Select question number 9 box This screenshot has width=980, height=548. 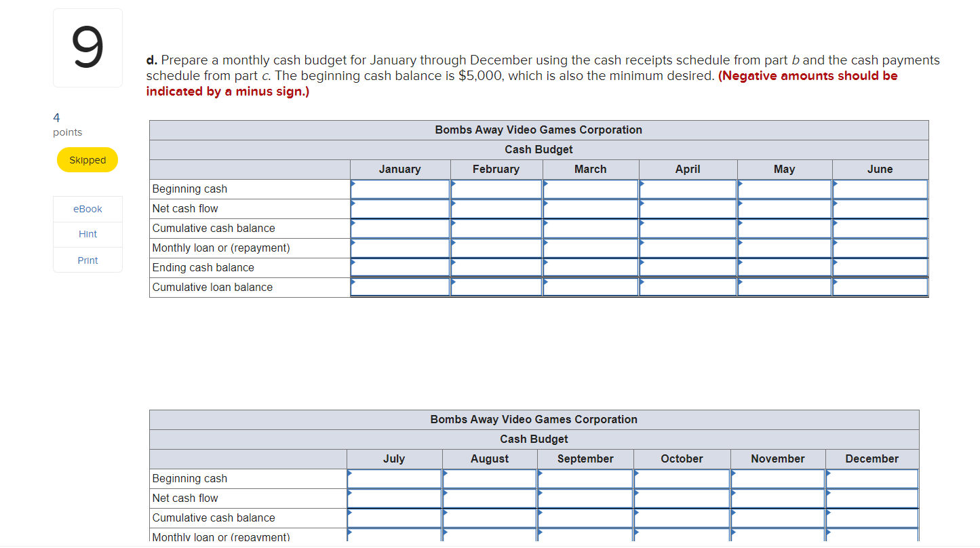[x=87, y=48]
